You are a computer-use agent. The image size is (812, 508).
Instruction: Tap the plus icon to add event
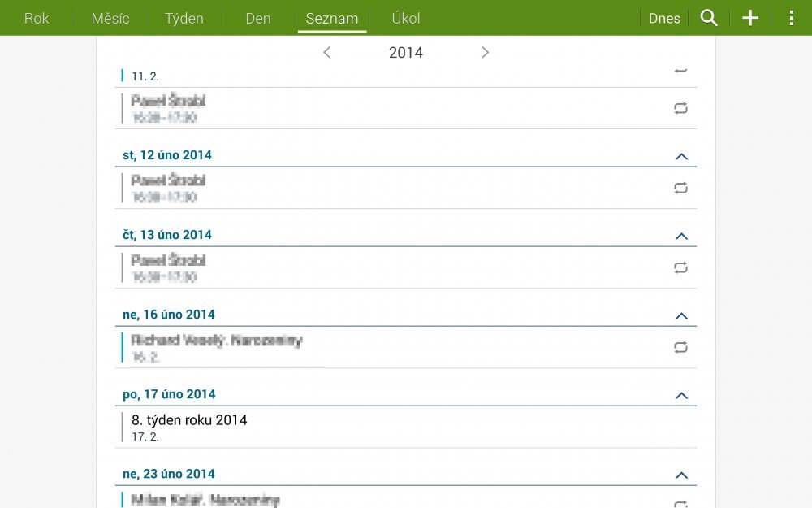tap(750, 18)
